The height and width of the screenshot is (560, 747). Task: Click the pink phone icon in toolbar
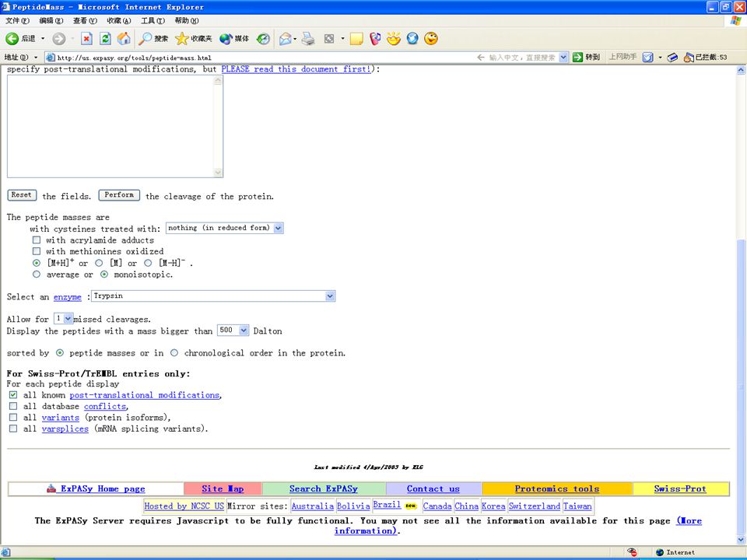[375, 39]
